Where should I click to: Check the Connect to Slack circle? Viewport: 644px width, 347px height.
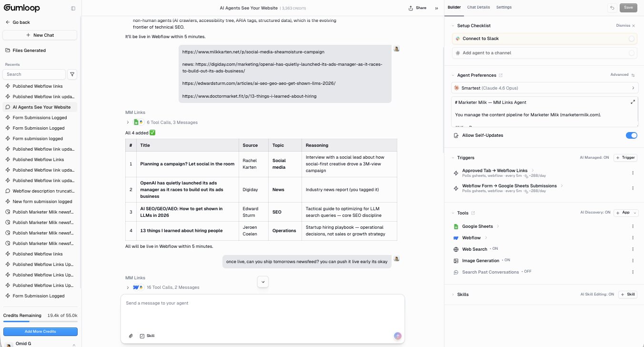[632, 39]
